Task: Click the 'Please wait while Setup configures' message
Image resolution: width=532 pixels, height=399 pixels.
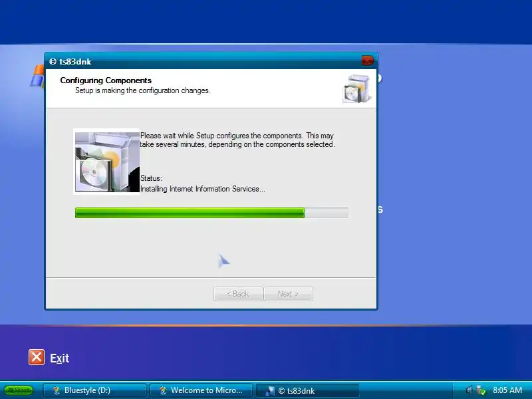Action: coord(237,140)
